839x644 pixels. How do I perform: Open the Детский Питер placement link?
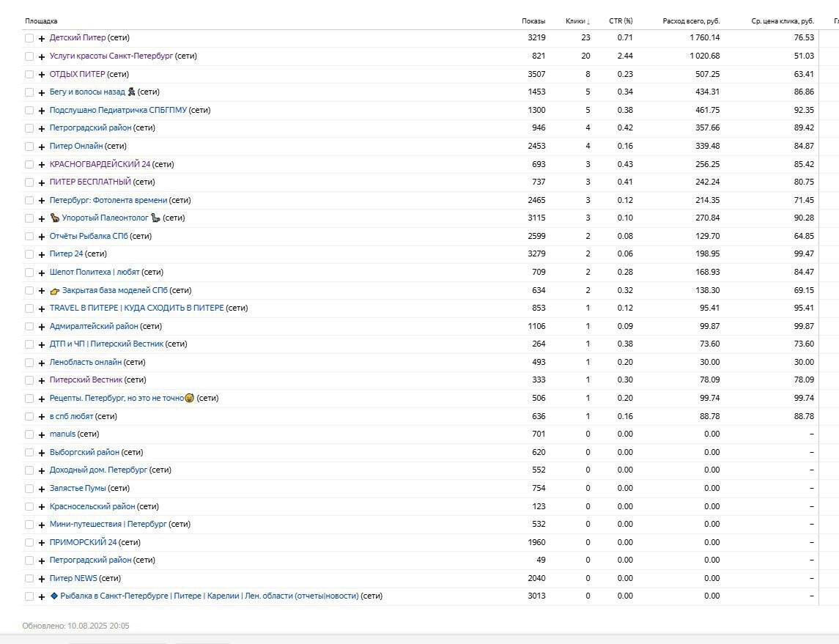(78, 37)
